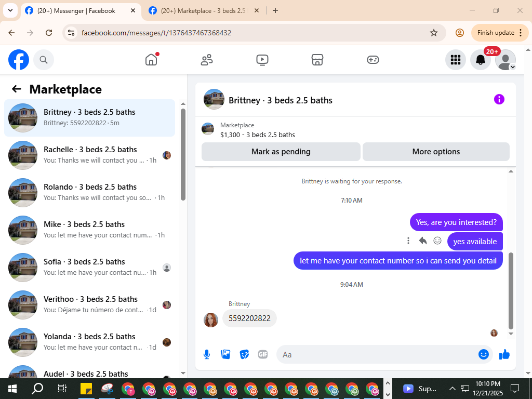Click the conversation list scroll-down arrow

[183, 373]
